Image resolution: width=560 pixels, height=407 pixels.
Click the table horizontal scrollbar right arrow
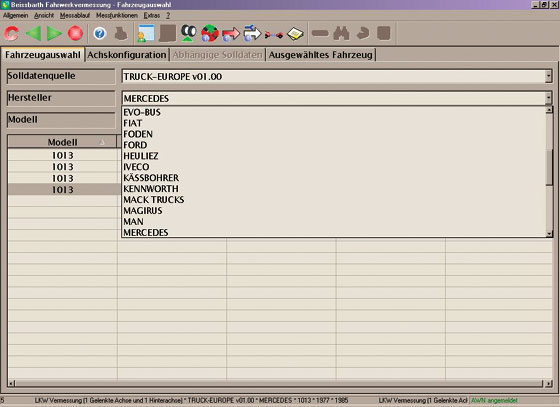(x=549, y=383)
